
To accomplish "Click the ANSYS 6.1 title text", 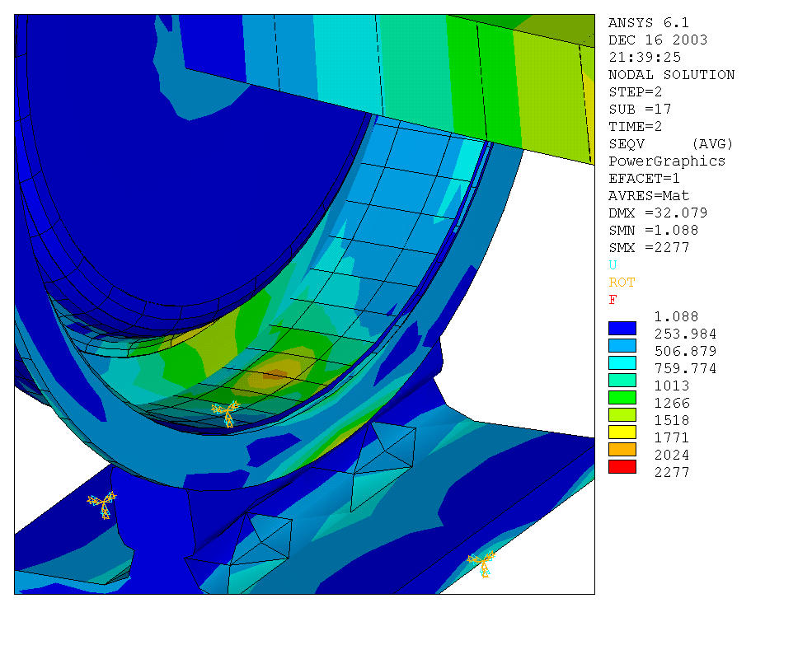I will pos(648,23).
